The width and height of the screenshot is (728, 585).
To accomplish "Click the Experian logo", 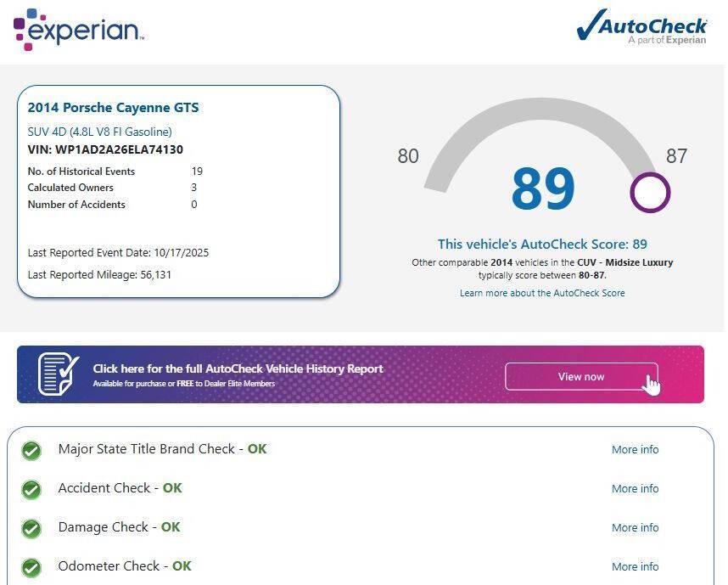I will coord(79,30).
